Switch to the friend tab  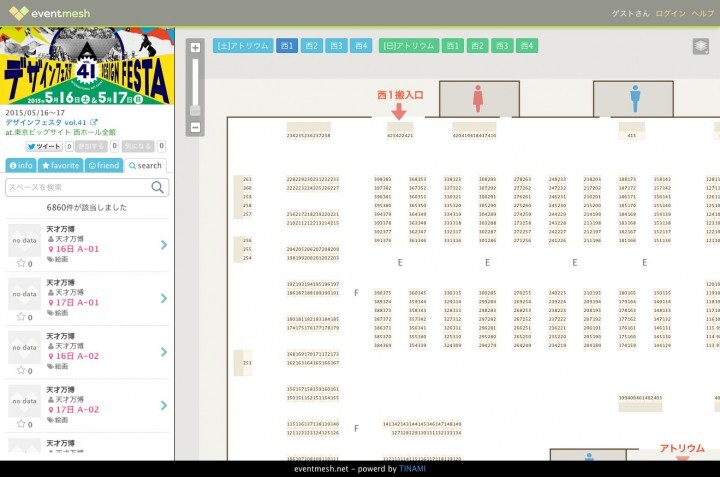pyautogui.click(x=103, y=165)
